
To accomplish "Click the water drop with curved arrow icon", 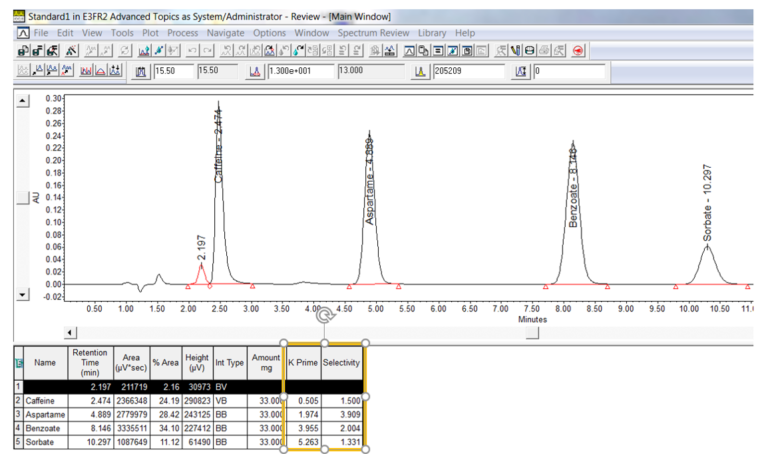I will coord(298,50).
